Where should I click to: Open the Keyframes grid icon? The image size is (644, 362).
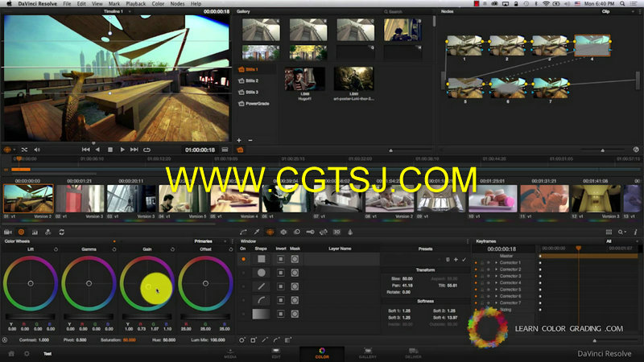(x=609, y=232)
